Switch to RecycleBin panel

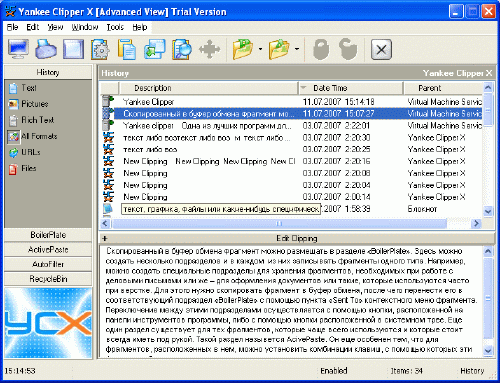tap(48, 279)
